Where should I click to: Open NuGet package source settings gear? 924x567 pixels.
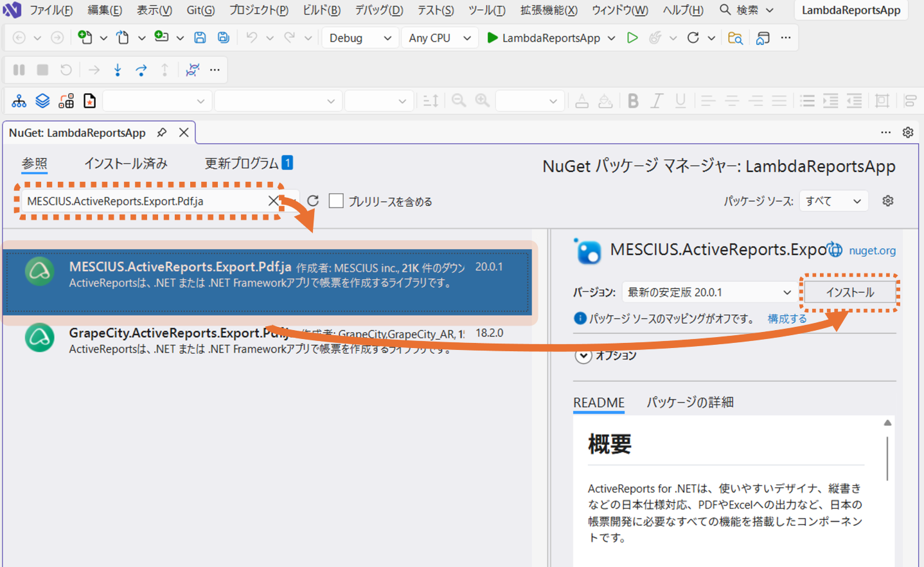(888, 201)
